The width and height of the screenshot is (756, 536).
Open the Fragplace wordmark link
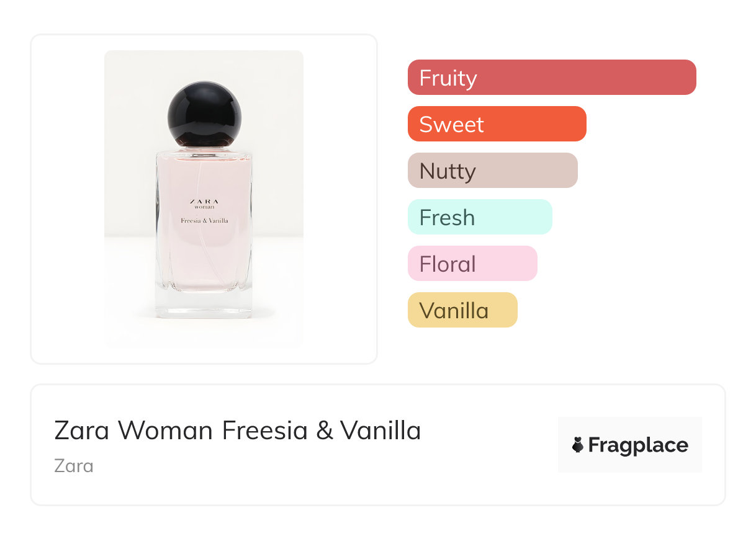(x=638, y=445)
